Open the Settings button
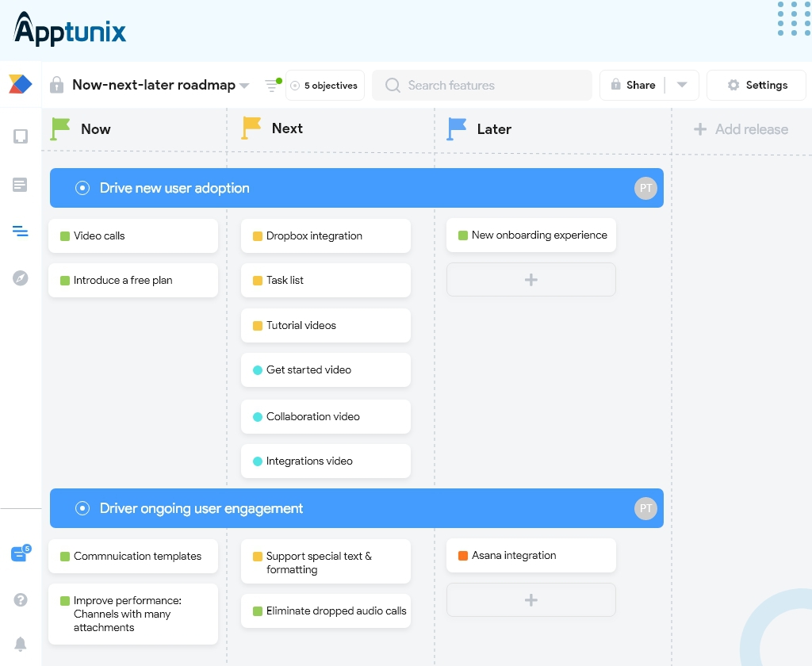This screenshot has height=666, width=812. [x=756, y=85]
